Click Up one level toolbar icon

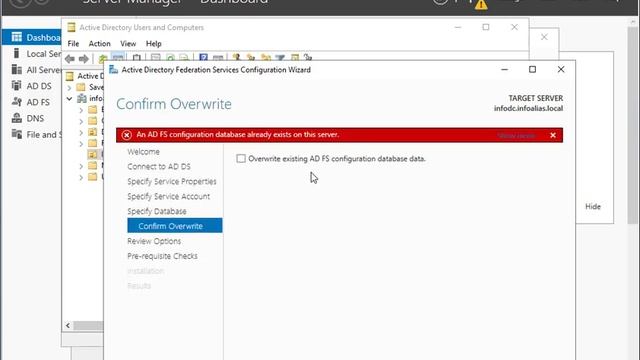103,58
